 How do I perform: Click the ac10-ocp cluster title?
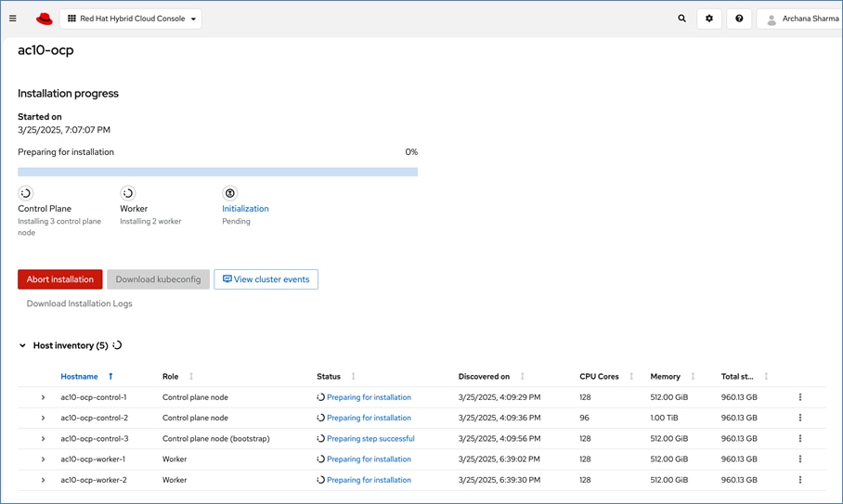pos(45,50)
